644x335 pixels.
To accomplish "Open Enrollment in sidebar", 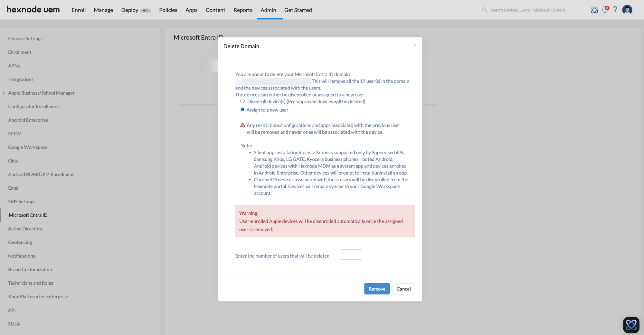I will click(x=20, y=52).
